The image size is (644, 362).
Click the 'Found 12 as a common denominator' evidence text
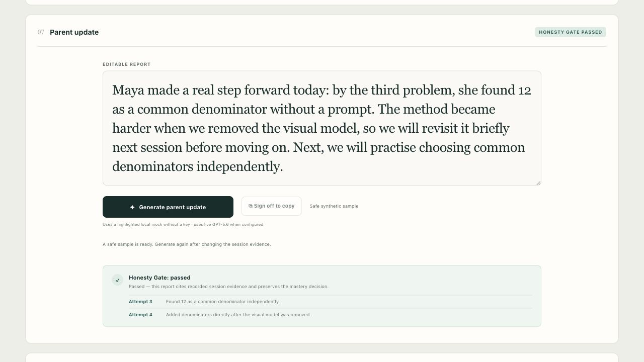pos(223,302)
